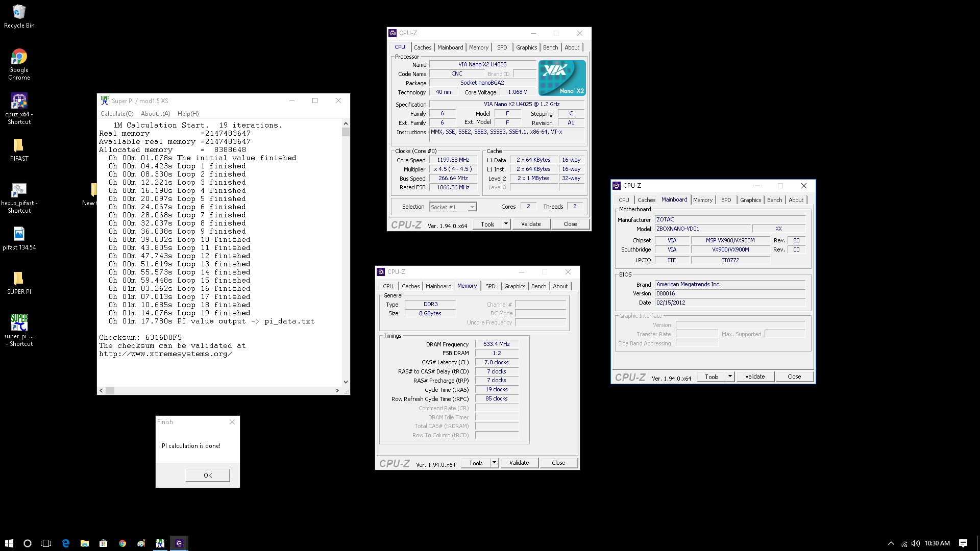Open the network status tray icon
The width and height of the screenshot is (980, 551).
(x=904, y=543)
